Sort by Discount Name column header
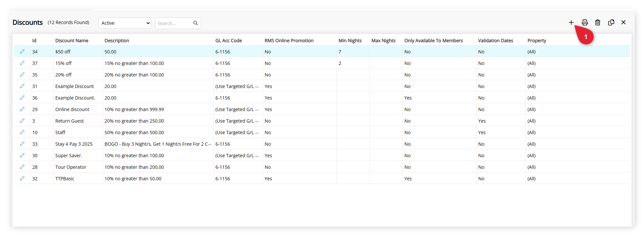Image resolution: width=644 pixels, height=236 pixels. [x=72, y=41]
